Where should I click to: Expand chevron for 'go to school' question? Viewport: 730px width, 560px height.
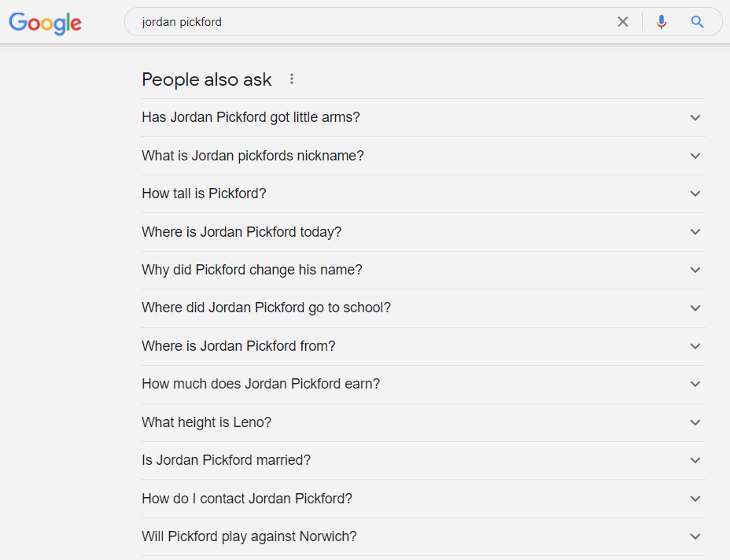pyautogui.click(x=695, y=308)
